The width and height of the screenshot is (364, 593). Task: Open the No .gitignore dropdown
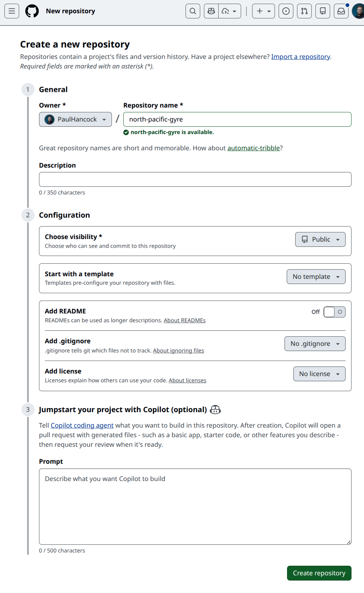click(x=314, y=343)
